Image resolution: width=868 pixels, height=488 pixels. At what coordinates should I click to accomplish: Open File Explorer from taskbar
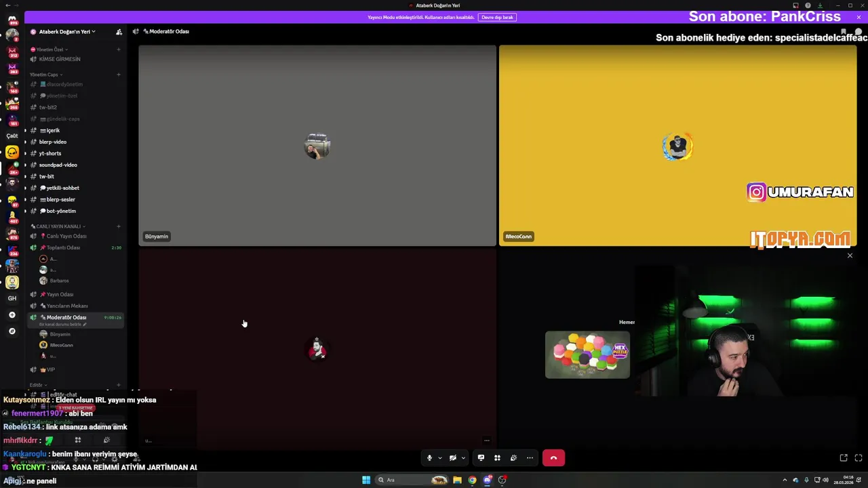coord(457,480)
